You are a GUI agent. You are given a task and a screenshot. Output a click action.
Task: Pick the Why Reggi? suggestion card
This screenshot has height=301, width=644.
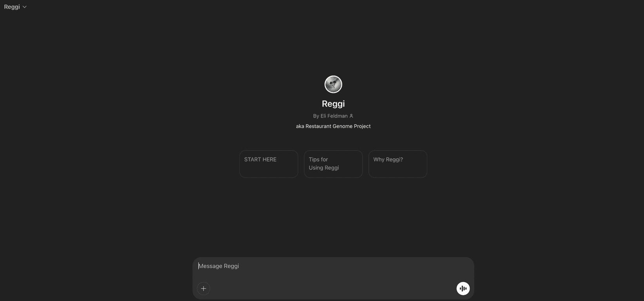click(x=397, y=164)
